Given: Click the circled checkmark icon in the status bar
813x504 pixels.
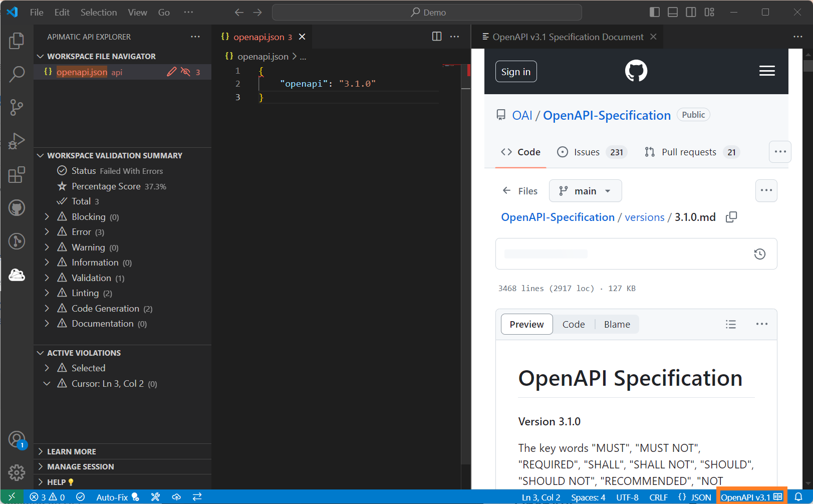Looking at the screenshot, I should pyautogui.click(x=80, y=497).
